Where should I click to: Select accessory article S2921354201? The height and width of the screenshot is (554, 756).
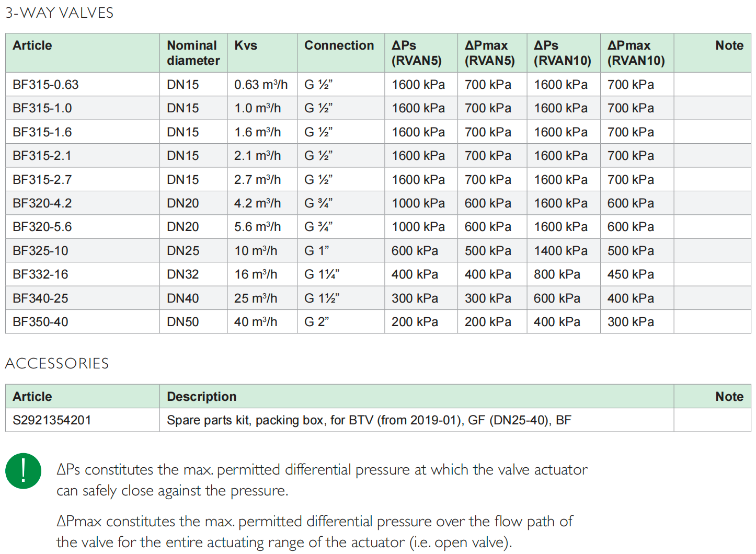click(52, 420)
